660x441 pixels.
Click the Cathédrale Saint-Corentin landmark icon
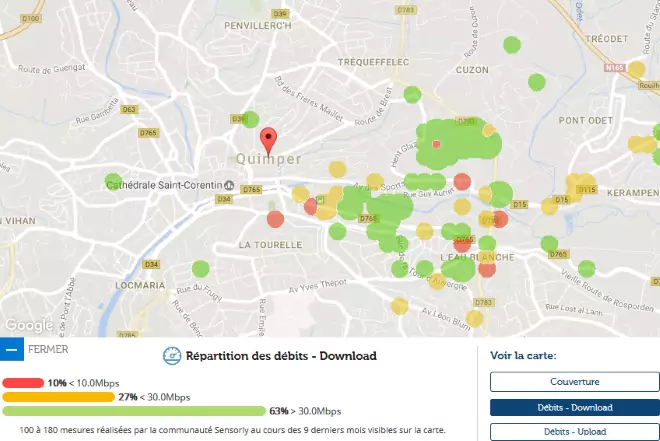pos(229,185)
